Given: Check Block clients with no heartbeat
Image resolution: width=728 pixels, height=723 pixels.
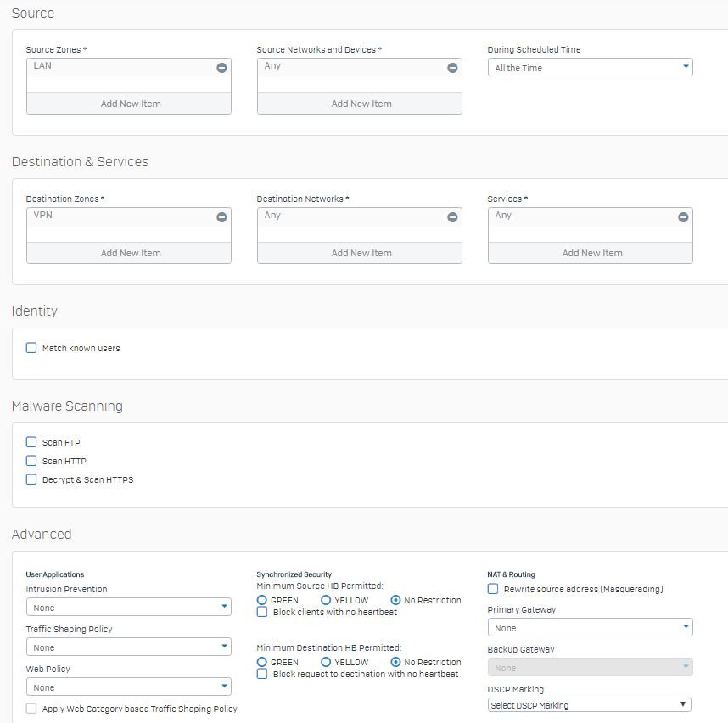Looking at the screenshot, I should pos(262,612).
